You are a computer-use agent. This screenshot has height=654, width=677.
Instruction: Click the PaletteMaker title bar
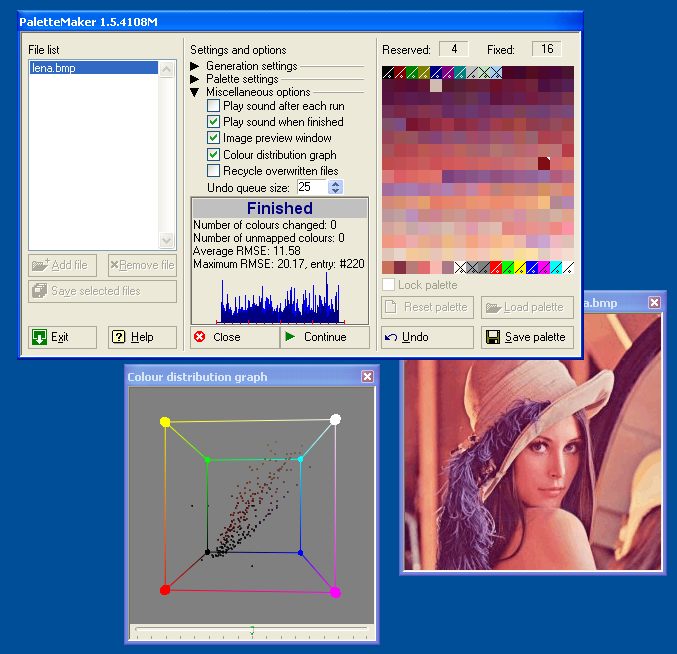[x=301, y=22]
